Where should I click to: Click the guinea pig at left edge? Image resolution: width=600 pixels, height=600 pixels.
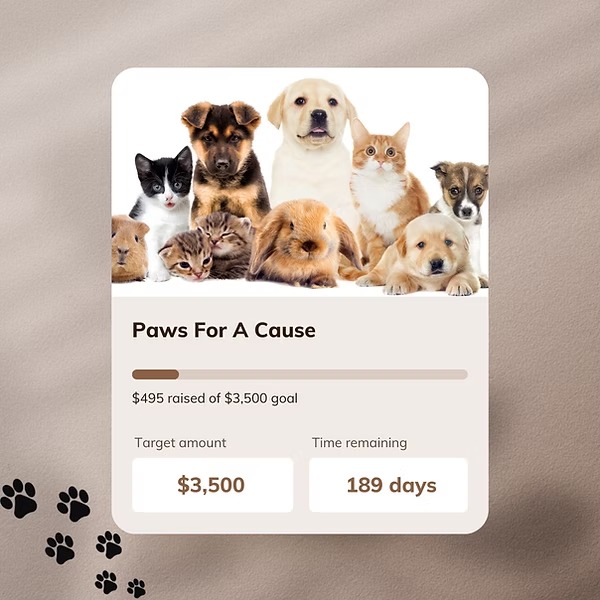click(x=129, y=249)
